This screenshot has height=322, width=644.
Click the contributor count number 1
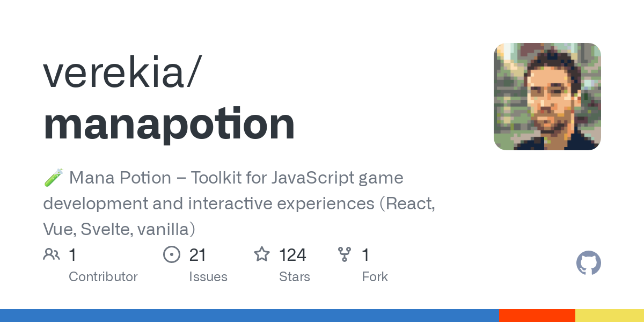coord(72,255)
